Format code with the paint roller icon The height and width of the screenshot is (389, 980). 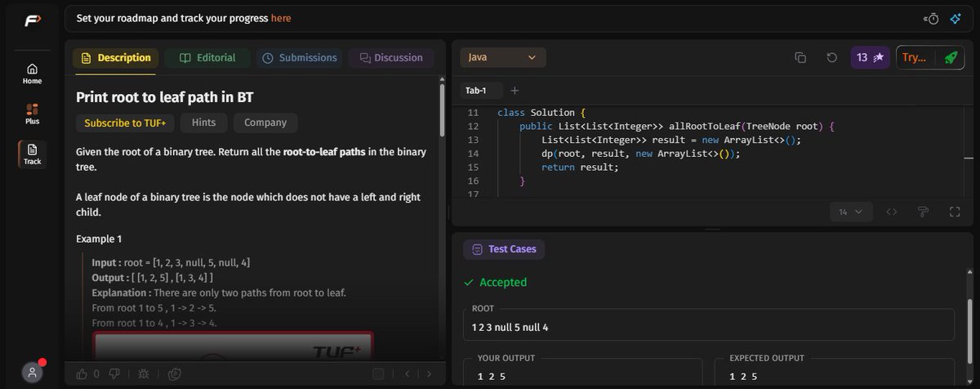click(924, 212)
